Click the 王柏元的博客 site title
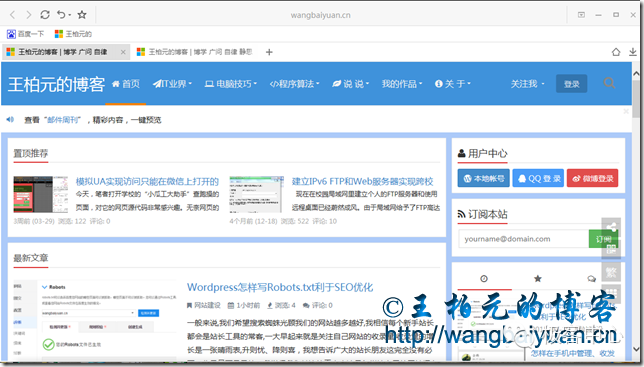Screen dimensions: 644x367 (56, 85)
